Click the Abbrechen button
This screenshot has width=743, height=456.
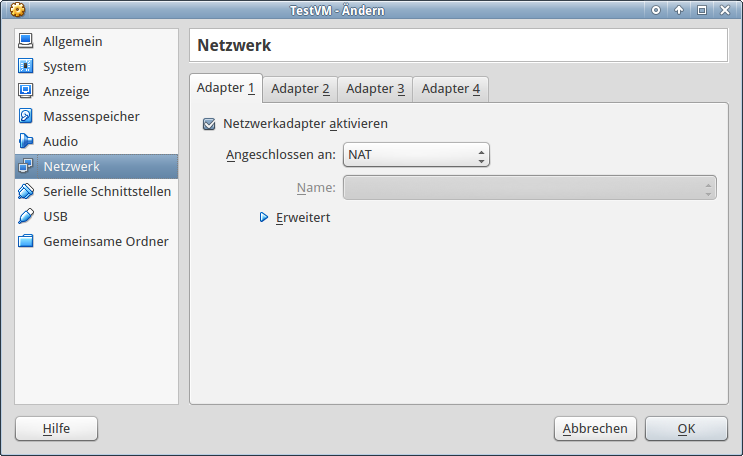(595, 429)
